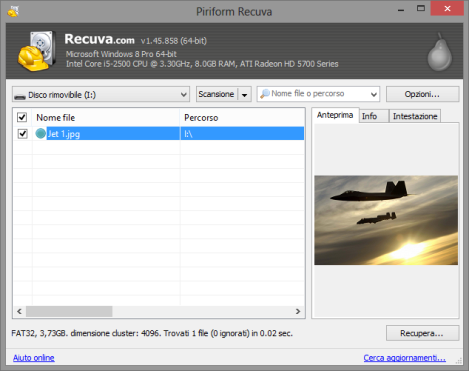Open the Intestazione tab
The width and height of the screenshot is (469, 371).
pyautogui.click(x=415, y=116)
